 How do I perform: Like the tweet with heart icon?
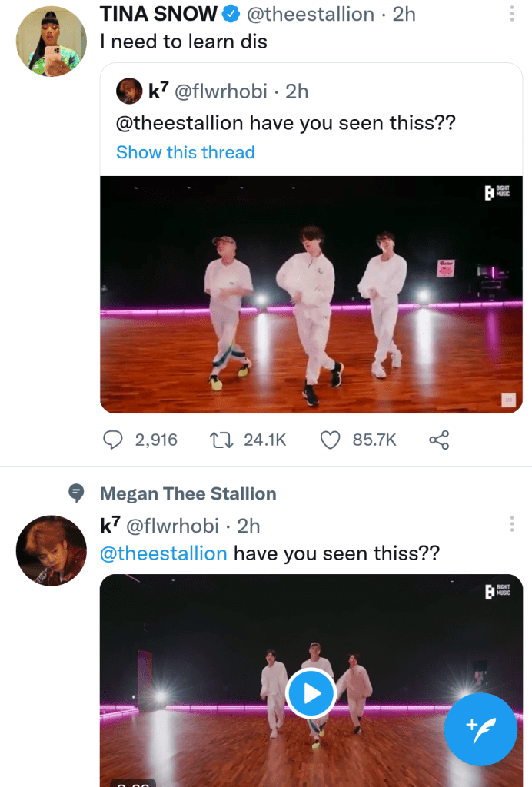330,440
